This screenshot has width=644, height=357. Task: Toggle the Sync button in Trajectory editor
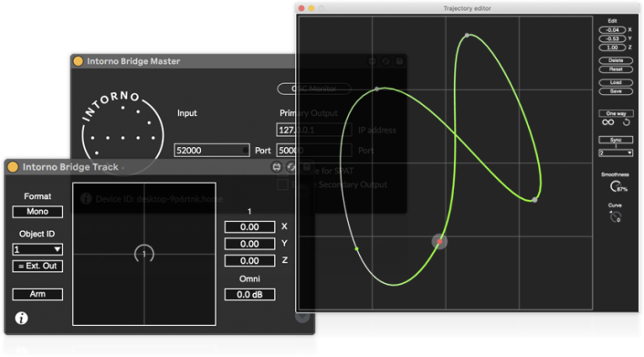616,140
